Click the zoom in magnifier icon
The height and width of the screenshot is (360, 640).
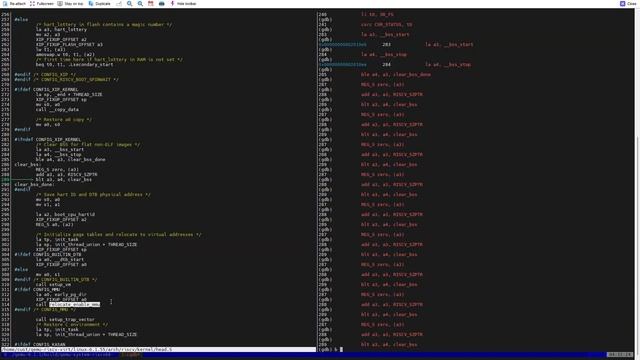[x=129, y=3]
